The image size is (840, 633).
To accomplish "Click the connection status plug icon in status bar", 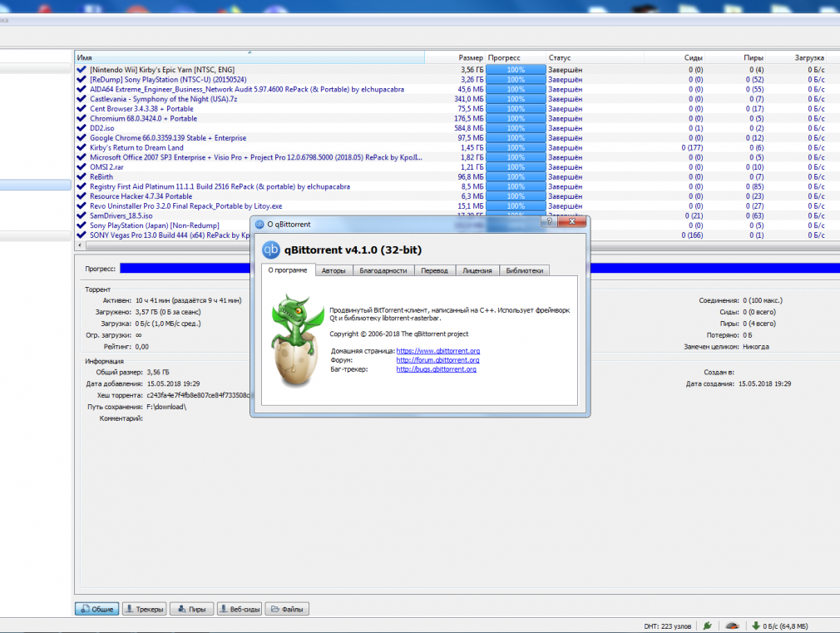I will point(708,626).
